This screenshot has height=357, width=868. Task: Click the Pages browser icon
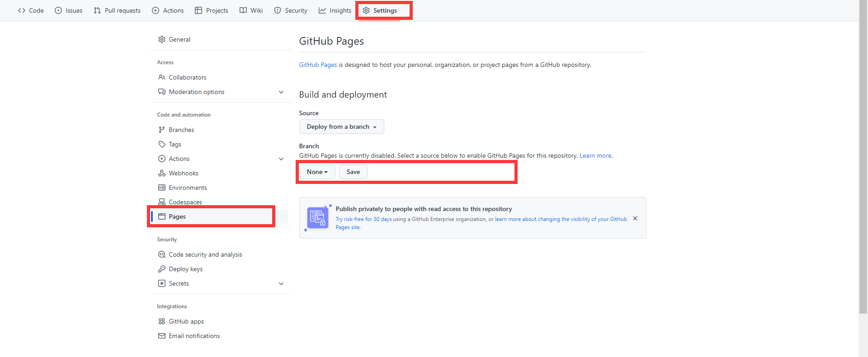click(x=162, y=216)
